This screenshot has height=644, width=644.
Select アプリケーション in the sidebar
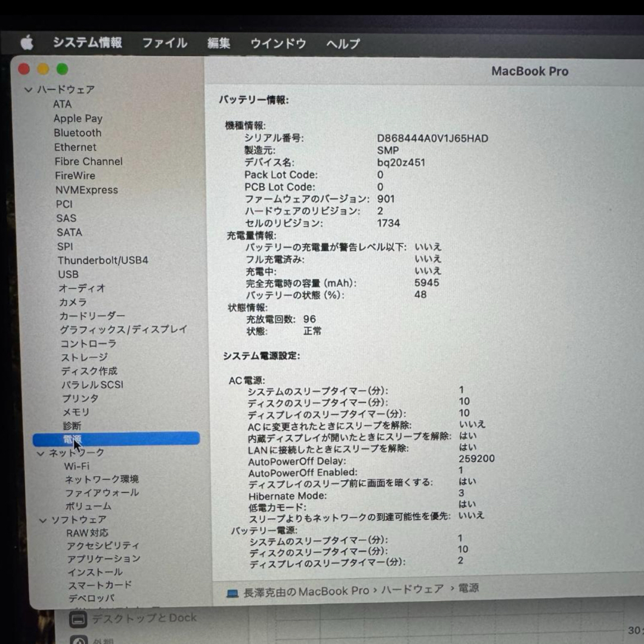pos(104,559)
